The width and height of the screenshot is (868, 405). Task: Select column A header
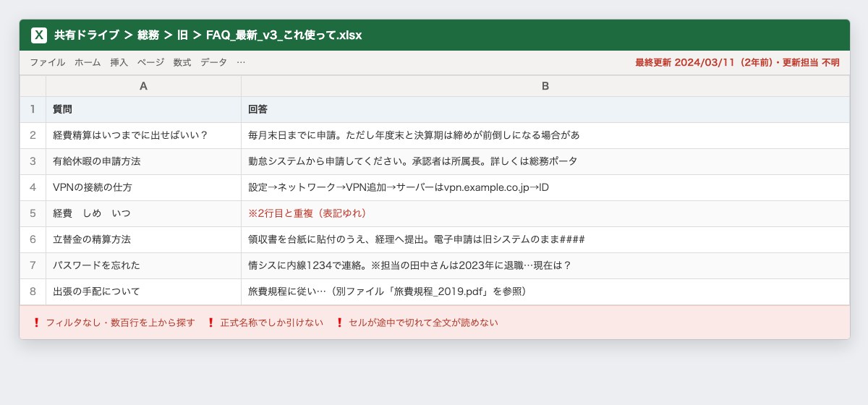tap(143, 86)
